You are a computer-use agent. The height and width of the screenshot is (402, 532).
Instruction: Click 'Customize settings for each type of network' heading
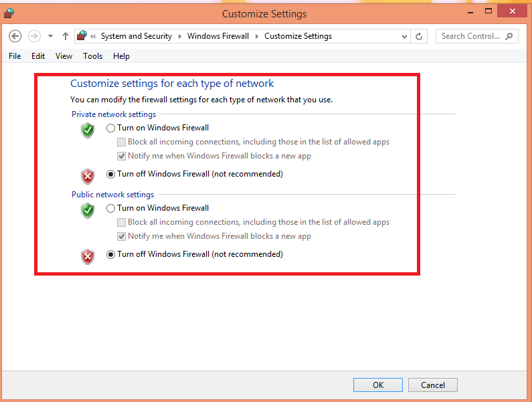point(172,83)
